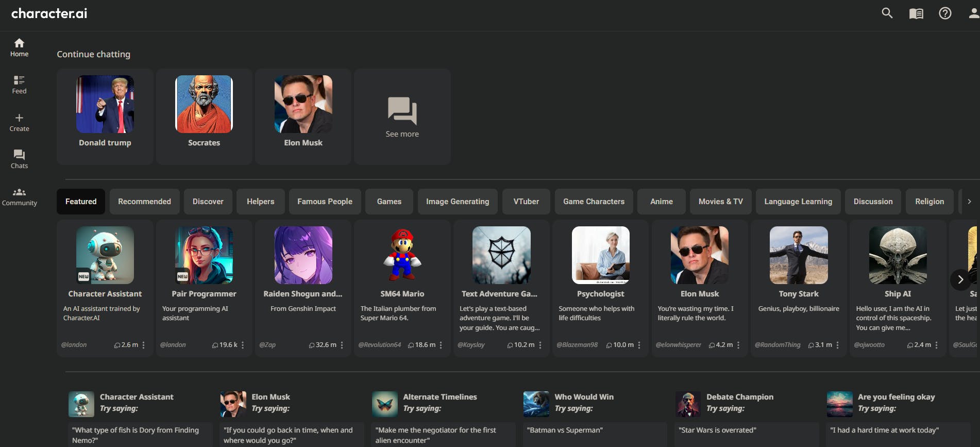Switch to the Language Learning tab
This screenshot has height=447, width=980.
click(798, 202)
